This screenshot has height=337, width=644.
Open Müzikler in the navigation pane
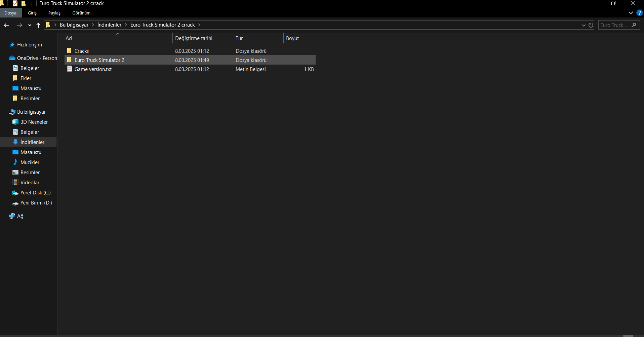30,162
